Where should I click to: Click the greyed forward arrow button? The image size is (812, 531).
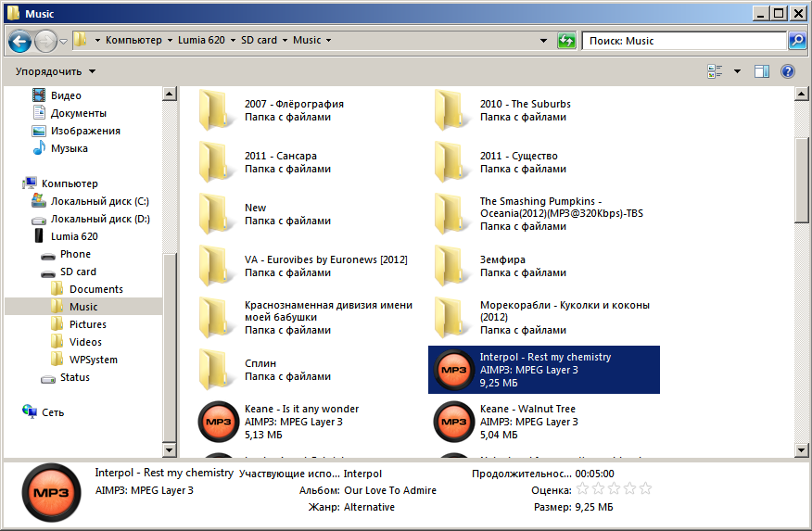tap(45, 41)
